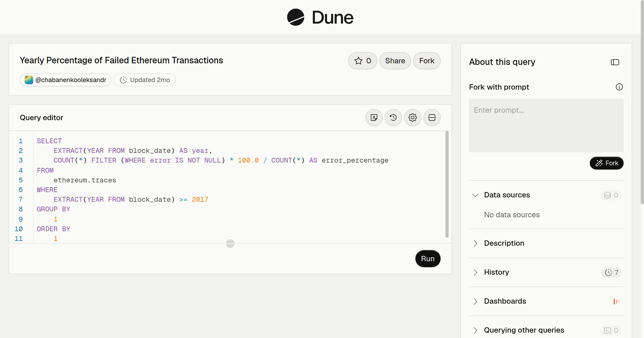
Task: Click the Dune logo icon
Action: [x=295, y=17]
